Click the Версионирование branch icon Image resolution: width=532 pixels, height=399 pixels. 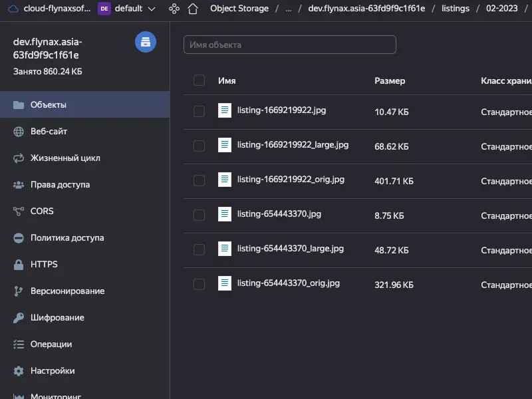click(x=19, y=291)
